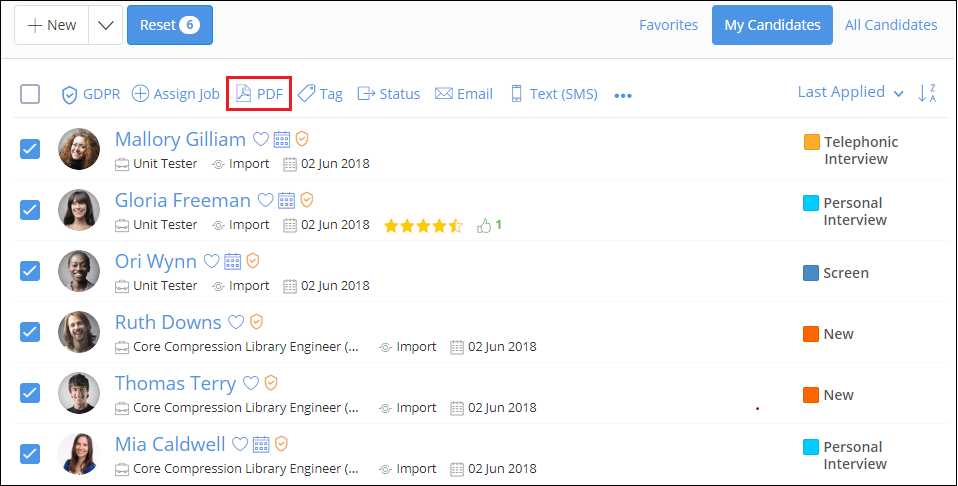Click Ori Wynn's blue Screen status swatch
This screenshot has width=958, height=486.
click(x=811, y=273)
